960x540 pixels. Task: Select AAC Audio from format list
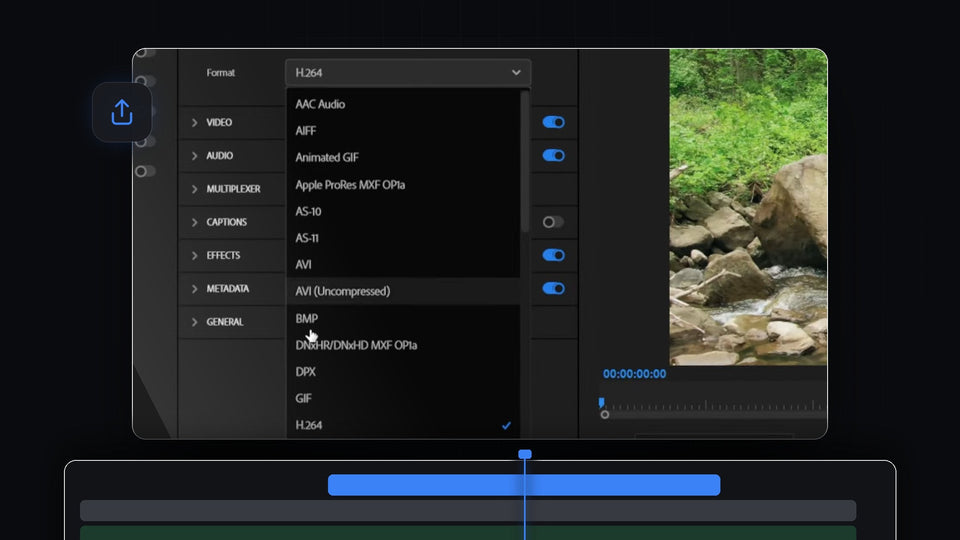403,104
